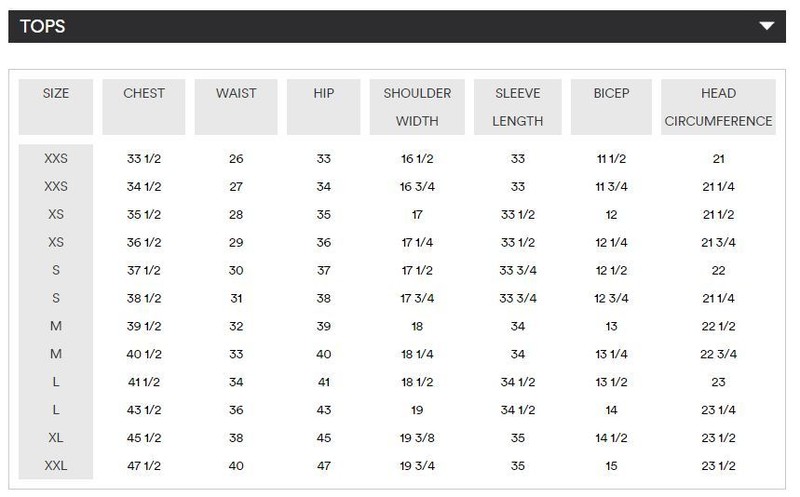Screen dimensions: 800x497
Task: Click the HIP column header
Action: point(323,94)
